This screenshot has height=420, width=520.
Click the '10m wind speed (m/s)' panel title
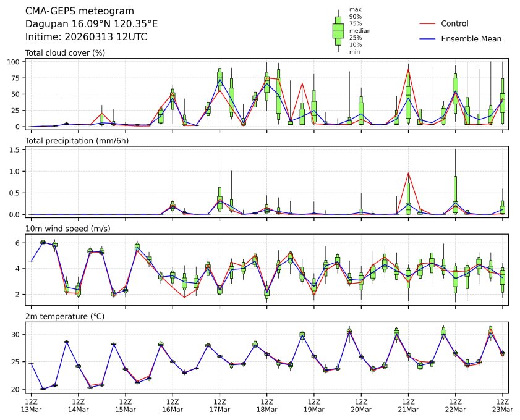pos(67,229)
